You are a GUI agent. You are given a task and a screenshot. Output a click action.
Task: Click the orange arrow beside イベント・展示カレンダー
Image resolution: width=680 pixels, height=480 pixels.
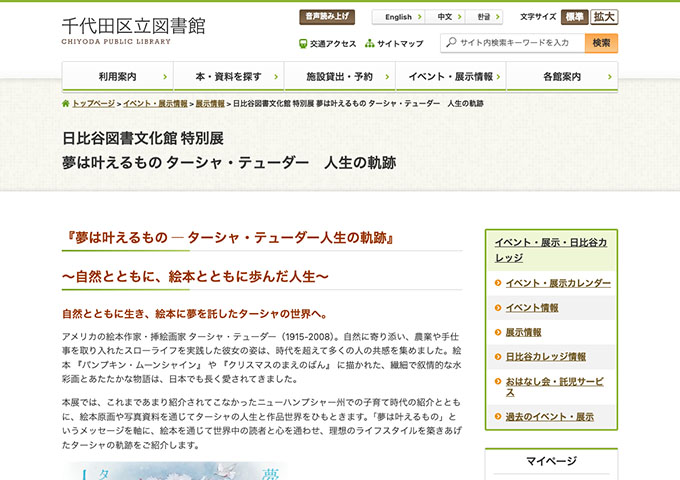coord(498,283)
